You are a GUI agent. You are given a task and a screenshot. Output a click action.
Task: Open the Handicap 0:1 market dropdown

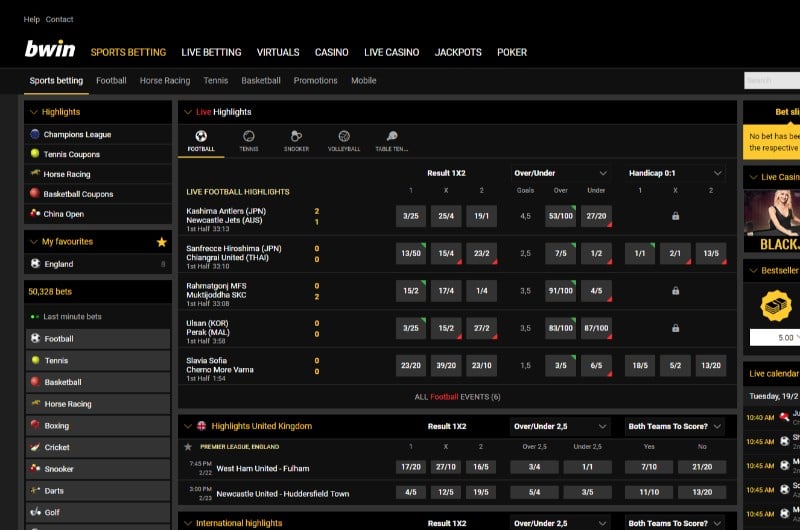coord(675,173)
